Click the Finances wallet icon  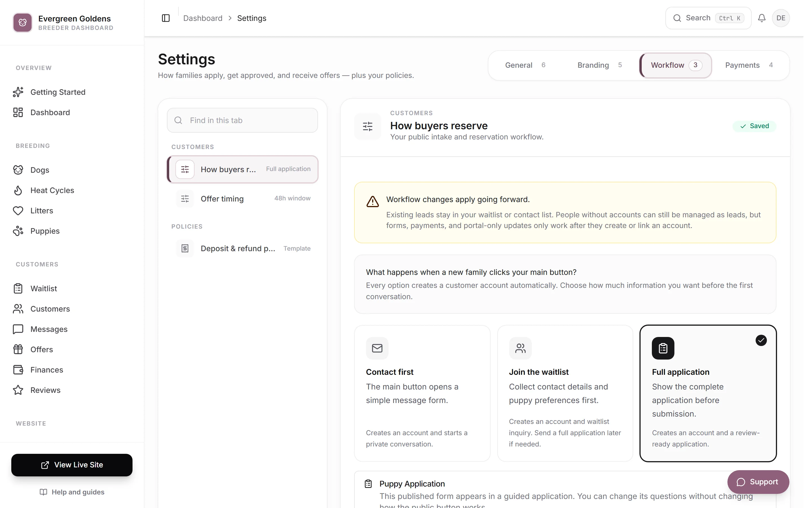pos(18,370)
